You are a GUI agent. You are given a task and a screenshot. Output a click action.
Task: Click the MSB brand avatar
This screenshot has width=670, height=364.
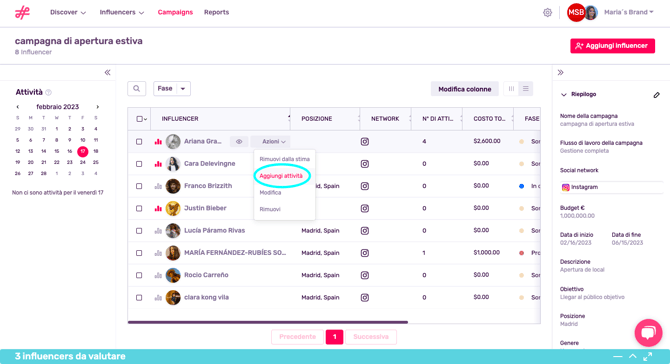[x=576, y=12]
